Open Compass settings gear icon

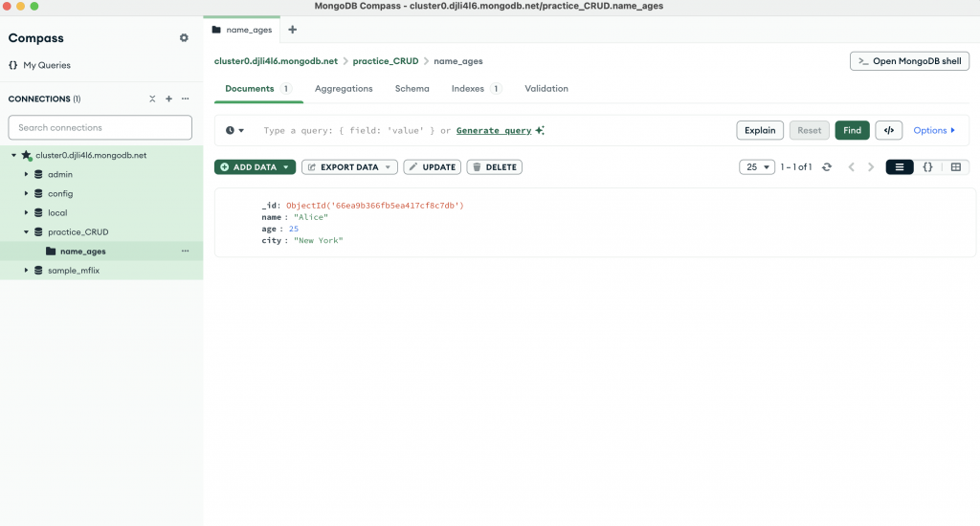(184, 37)
